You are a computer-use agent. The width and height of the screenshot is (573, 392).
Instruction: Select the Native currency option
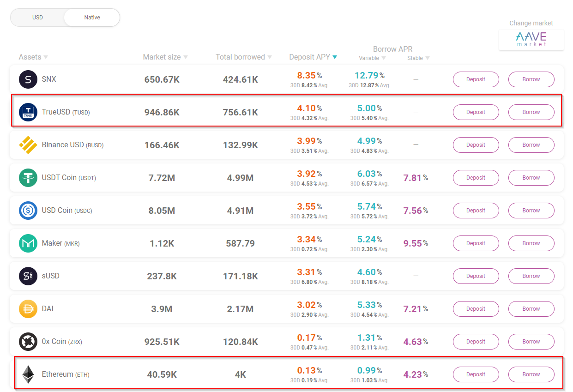[92, 18]
